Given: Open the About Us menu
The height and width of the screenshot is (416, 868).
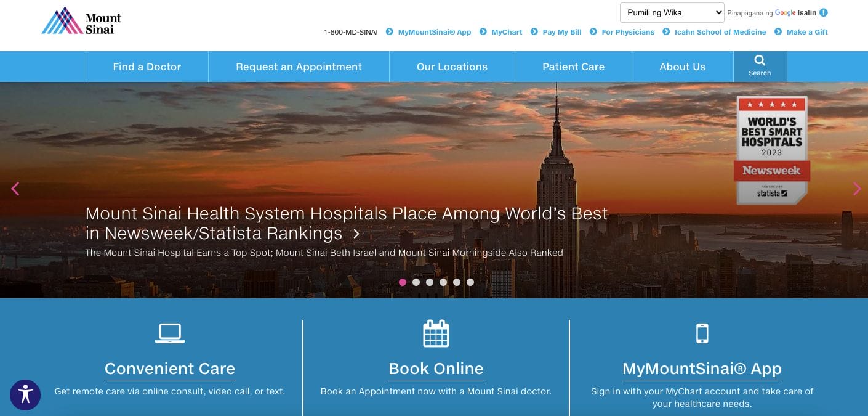Looking at the screenshot, I should 683,67.
